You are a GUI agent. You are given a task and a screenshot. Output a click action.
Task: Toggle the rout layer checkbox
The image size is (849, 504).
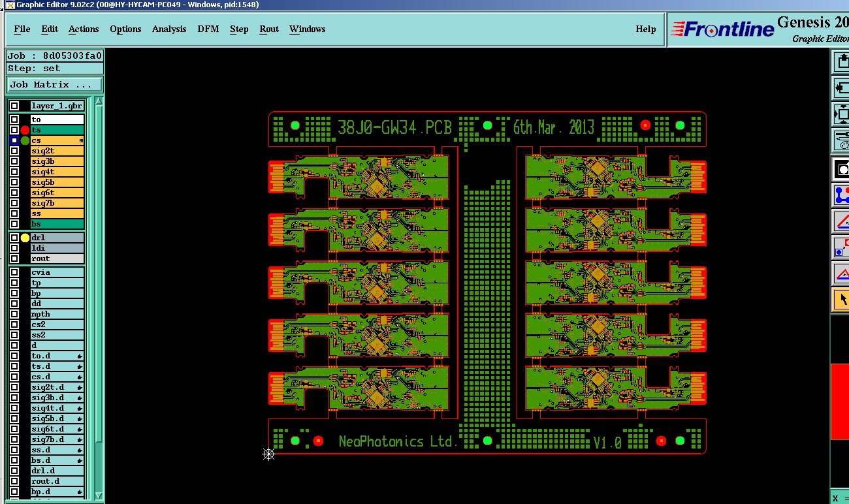14,259
